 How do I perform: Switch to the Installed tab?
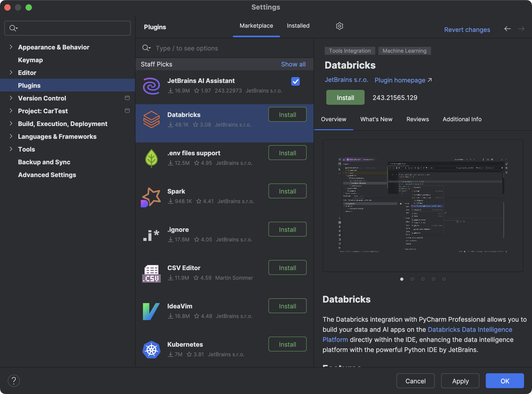pos(298,26)
